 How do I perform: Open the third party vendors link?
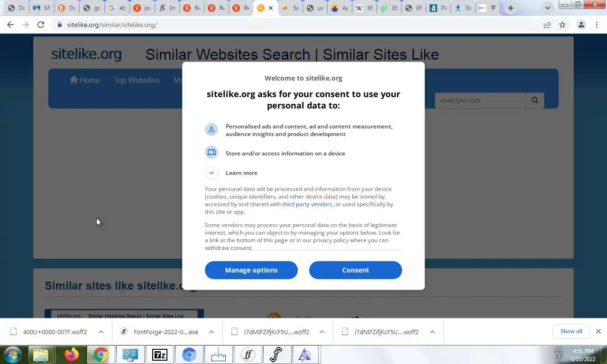(x=307, y=204)
